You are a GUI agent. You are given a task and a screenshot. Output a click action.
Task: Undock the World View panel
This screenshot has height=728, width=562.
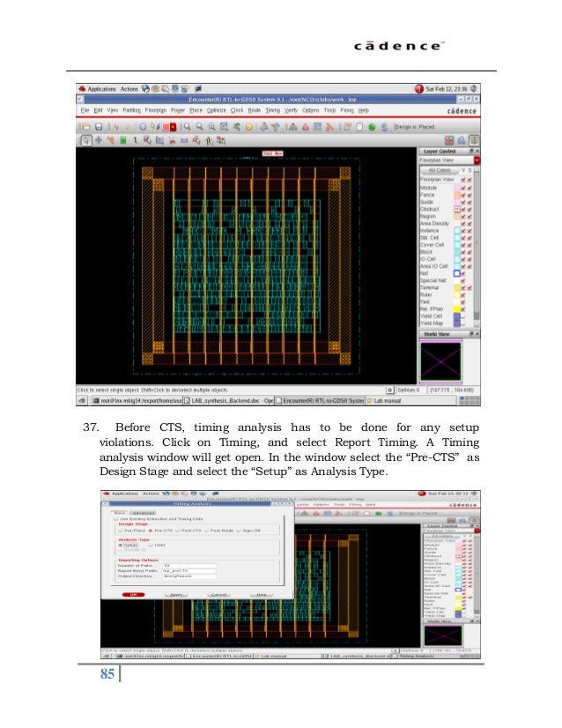(471, 334)
